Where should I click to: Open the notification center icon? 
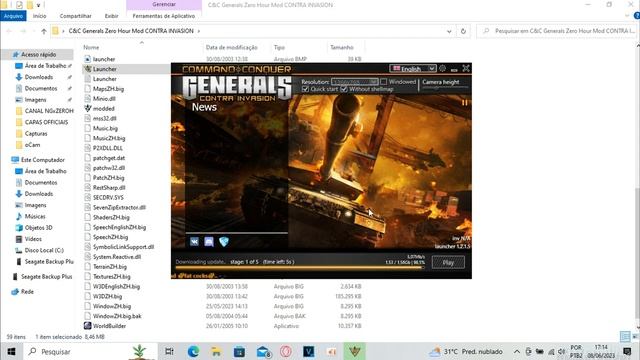(x=627, y=351)
